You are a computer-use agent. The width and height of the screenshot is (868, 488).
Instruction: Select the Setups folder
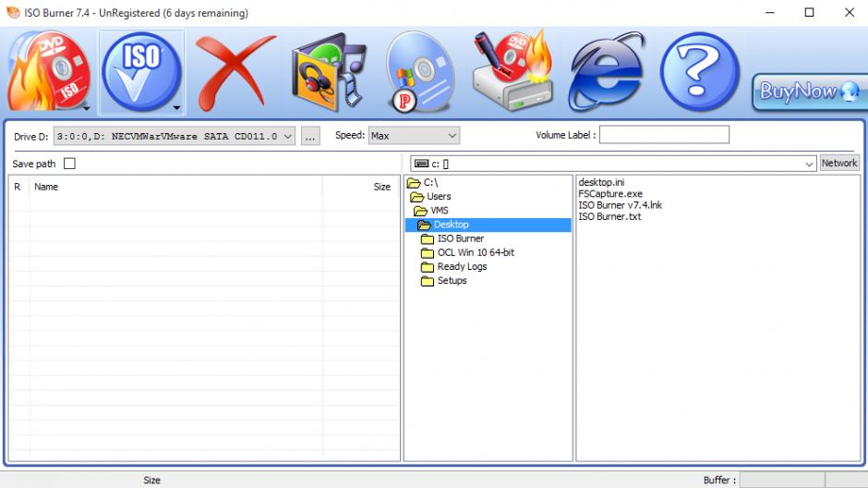(x=452, y=281)
